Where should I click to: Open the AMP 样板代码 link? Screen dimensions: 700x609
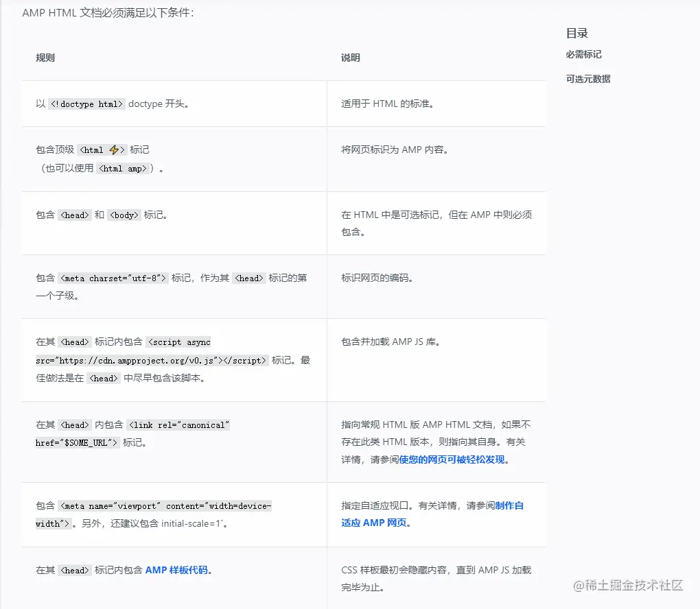click(176, 570)
